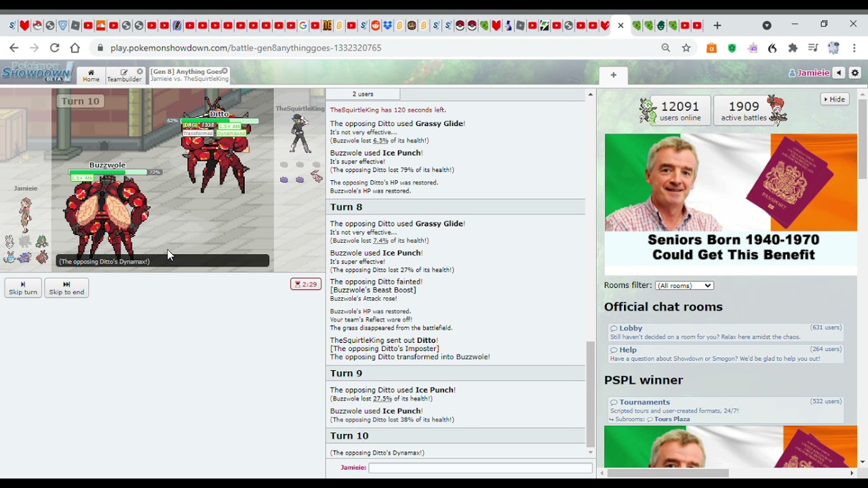Image resolution: width=868 pixels, height=488 pixels.
Task: Click the Dragon extension icon
Action: click(772, 48)
